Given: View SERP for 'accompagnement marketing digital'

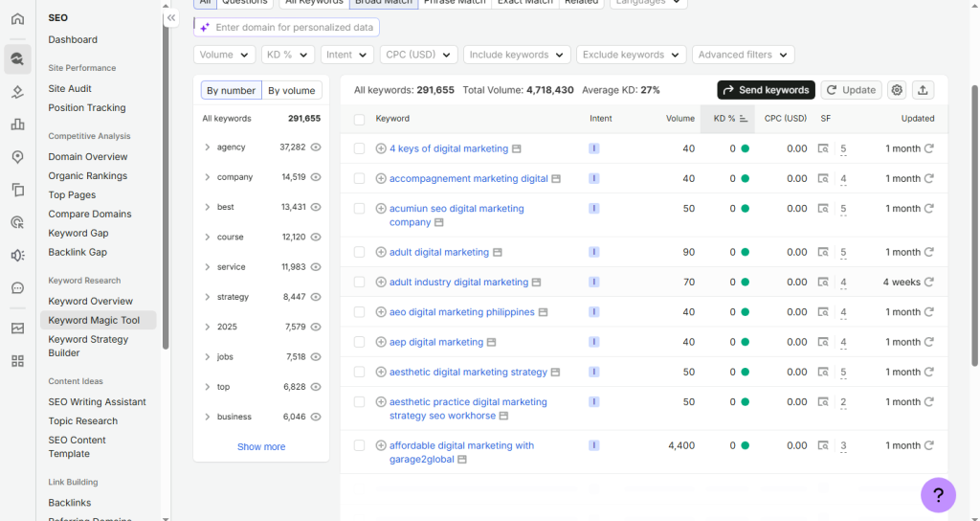Looking at the screenshot, I should (x=824, y=179).
